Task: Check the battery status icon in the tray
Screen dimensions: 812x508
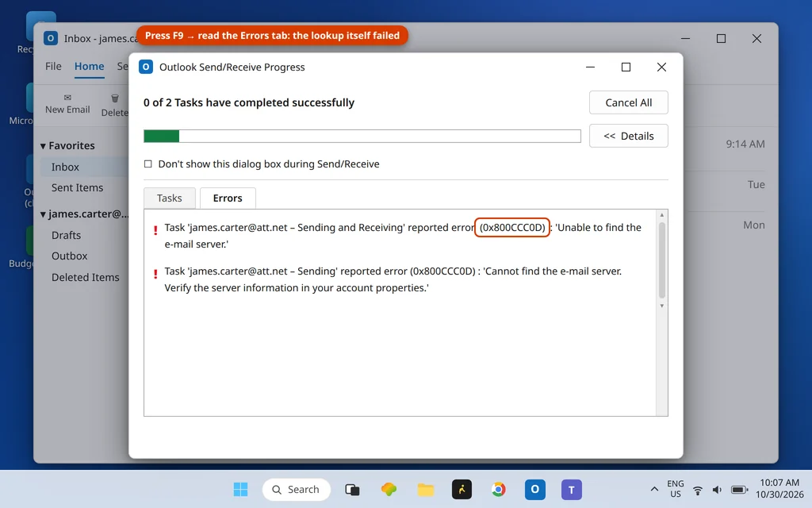Action: click(740, 490)
